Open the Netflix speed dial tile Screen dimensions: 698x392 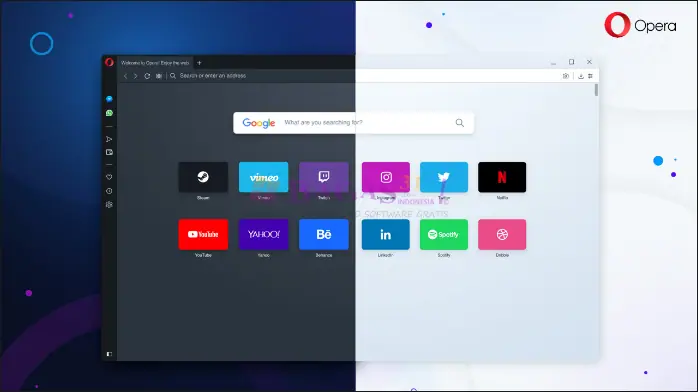click(502, 177)
